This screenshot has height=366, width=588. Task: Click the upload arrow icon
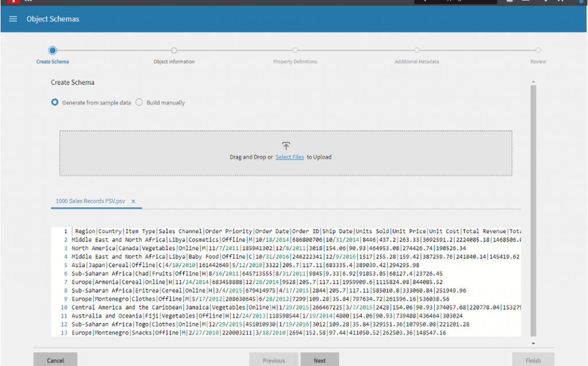coord(286,146)
